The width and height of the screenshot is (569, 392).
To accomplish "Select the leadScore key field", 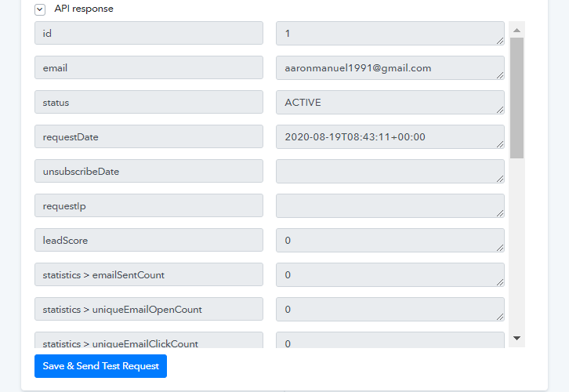I will coord(149,240).
